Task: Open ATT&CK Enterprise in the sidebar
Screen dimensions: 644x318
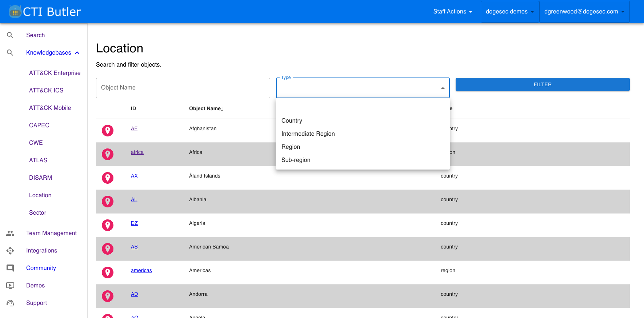Action: (55, 73)
